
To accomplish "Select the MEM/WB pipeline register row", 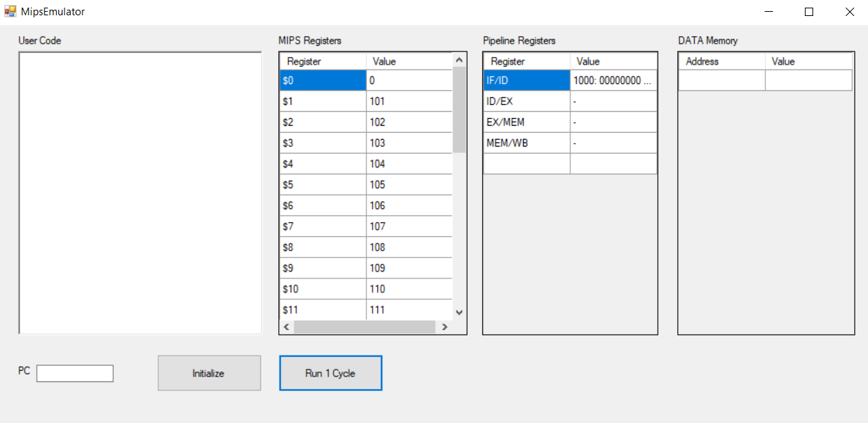I will click(526, 142).
